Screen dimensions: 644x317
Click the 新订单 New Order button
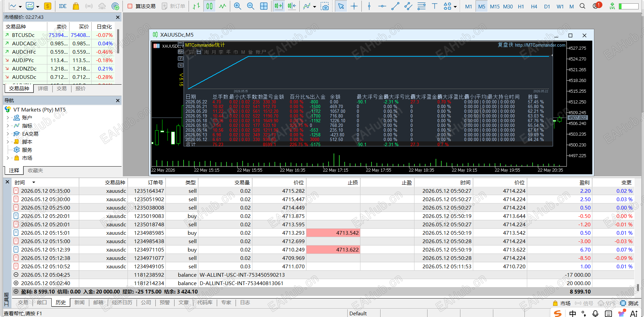pyautogui.click(x=173, y=6)
